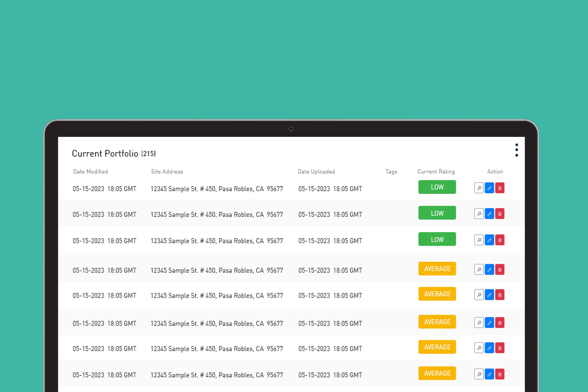View details of third AVERAGE row
Screen dimensions: 588x392
tap(479, 323)
